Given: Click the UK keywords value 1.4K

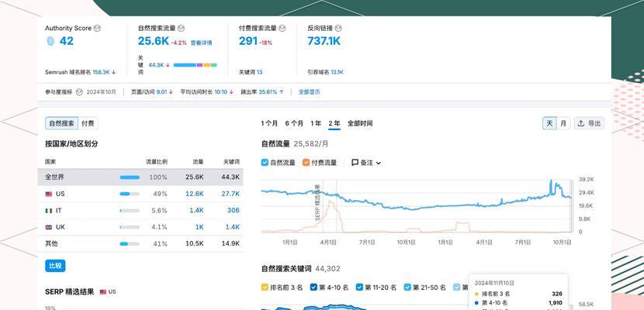Looking at the screenshot, I should point(233,227).
